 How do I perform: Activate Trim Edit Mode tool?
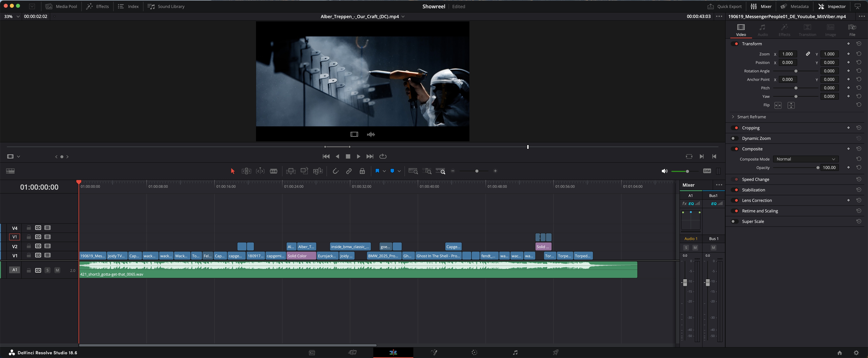(x=246, y=171)
